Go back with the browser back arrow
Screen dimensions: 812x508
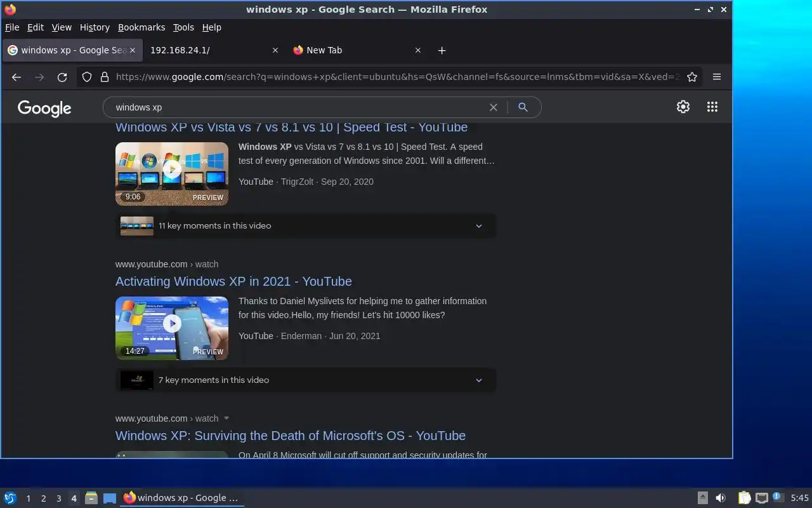click(x=16, y=77)
